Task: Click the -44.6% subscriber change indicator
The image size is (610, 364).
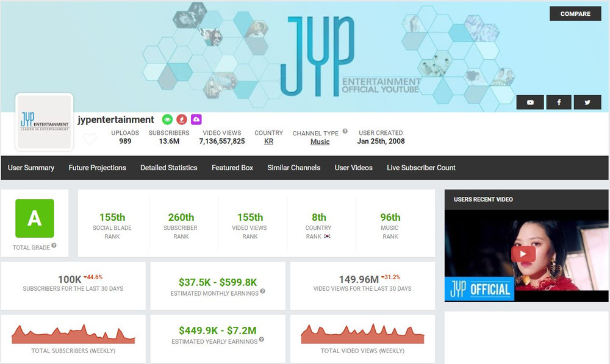Action: click(x=93, y=277)
